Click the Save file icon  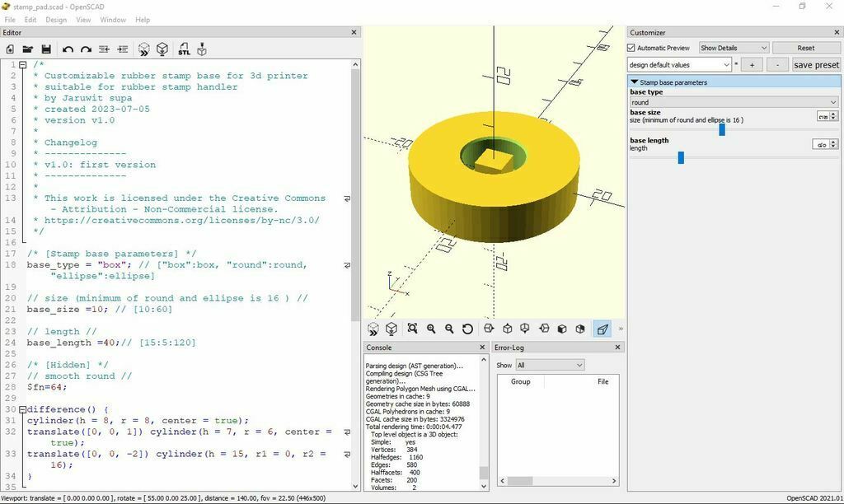[46, 49]
